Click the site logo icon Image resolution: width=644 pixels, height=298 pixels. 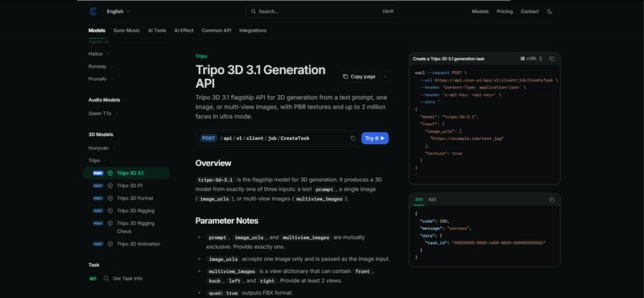93,11
